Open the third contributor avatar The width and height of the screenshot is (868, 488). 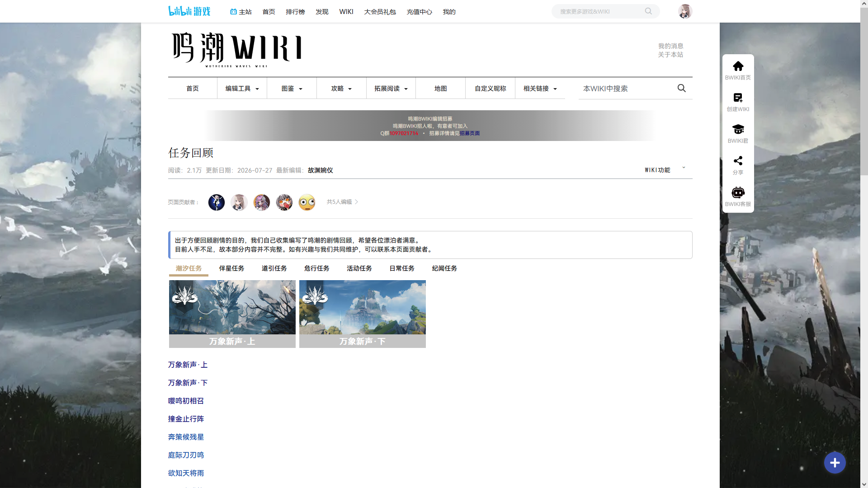262,202
